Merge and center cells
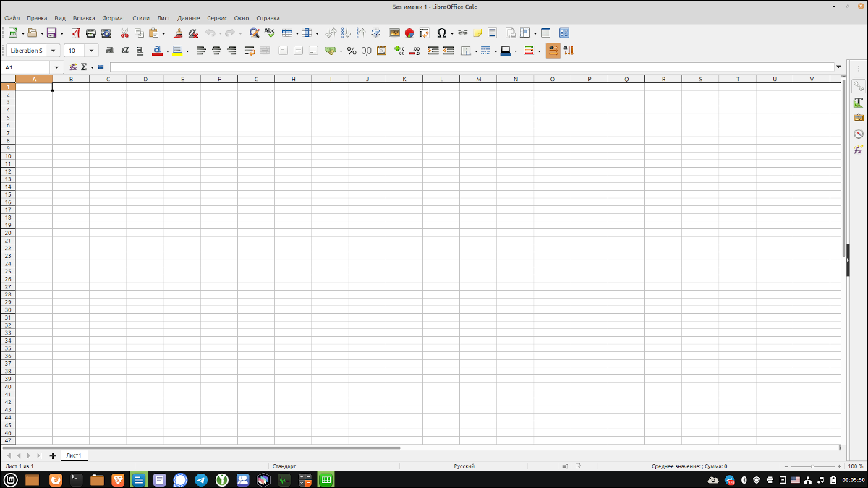The height and width of the screenshot is (488, 868). 263,51
